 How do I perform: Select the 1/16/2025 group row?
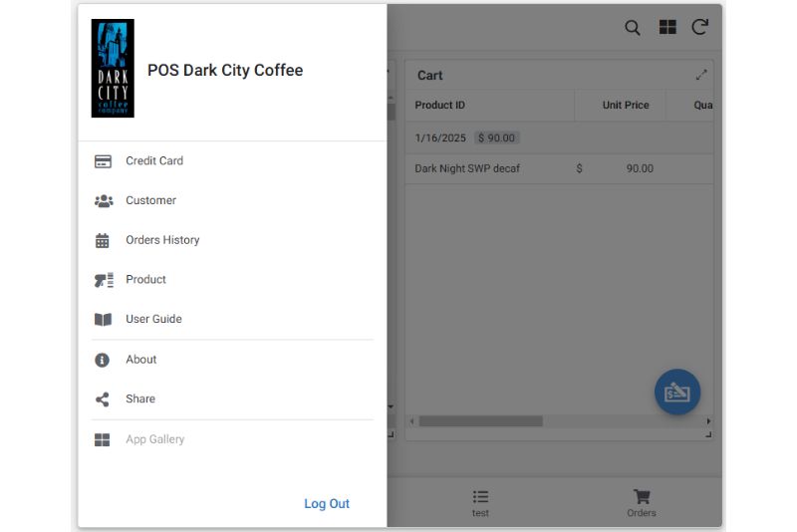coord(559,137)
